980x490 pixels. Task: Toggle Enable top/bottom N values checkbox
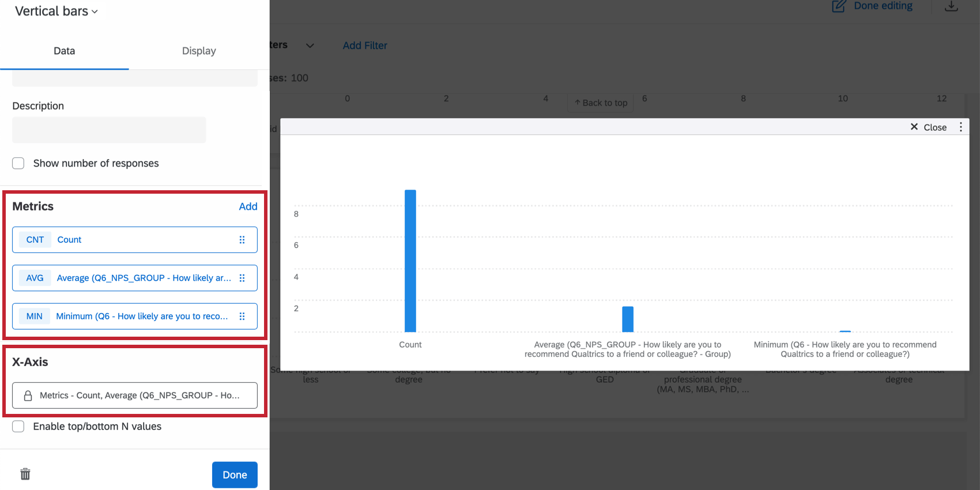pyautogui.click(x=18, y=427)
